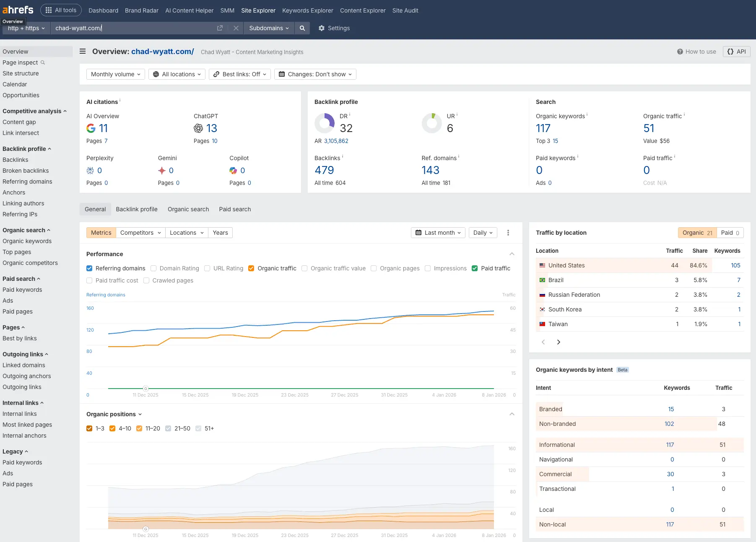Viewport: 756px width, 542px height.
Task: Click the timeline marker on performance chart
Action: click(145, 389)
